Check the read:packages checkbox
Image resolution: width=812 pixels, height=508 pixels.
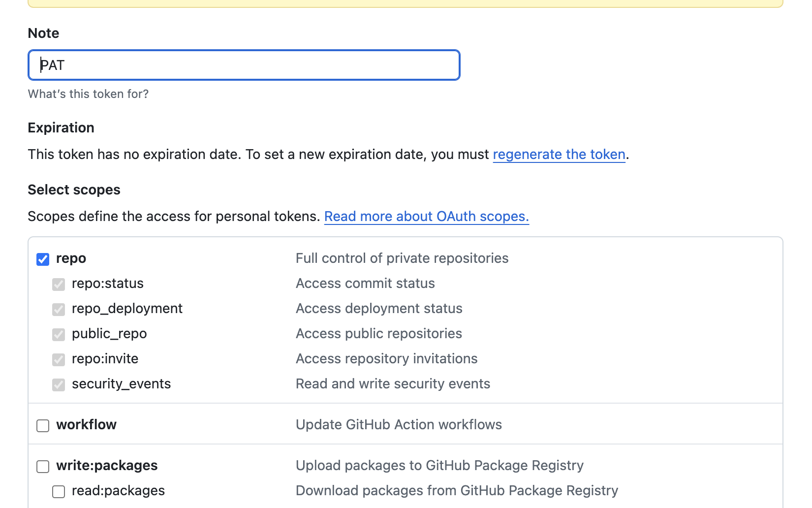point(59,492)
